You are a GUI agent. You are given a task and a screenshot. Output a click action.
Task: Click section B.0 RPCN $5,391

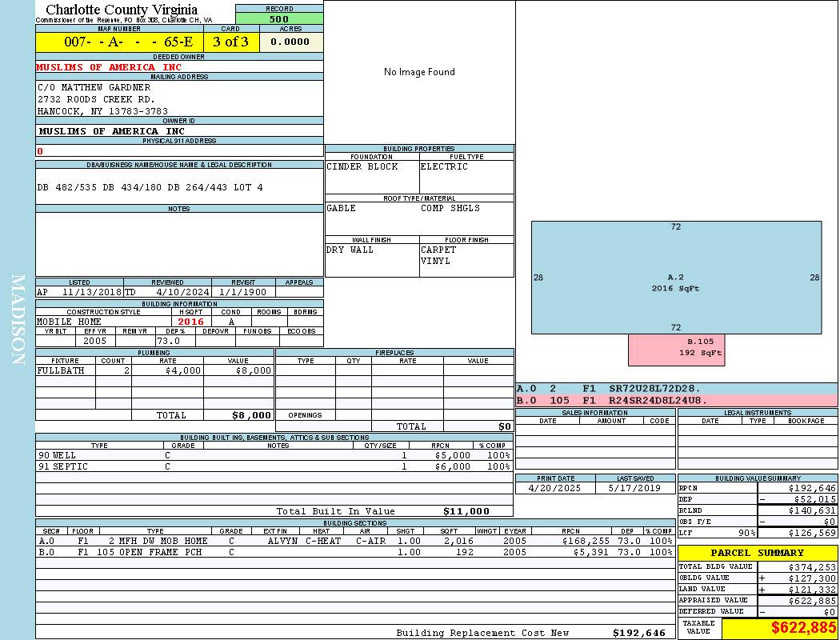coord(592,552)
